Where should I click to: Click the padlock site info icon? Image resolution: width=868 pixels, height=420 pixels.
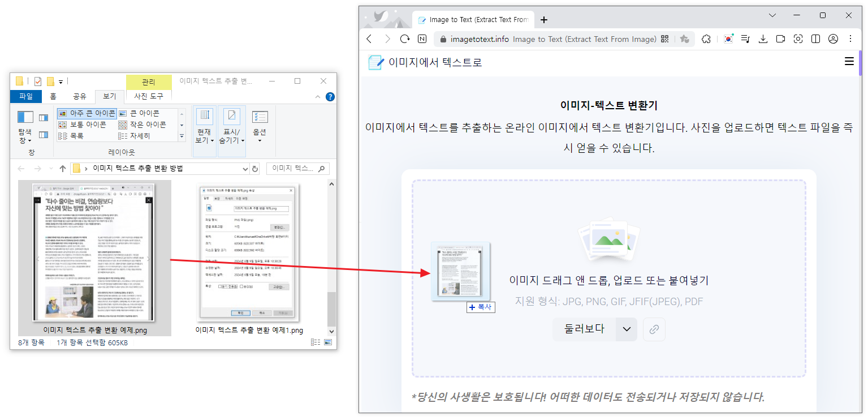coord(443,39)
